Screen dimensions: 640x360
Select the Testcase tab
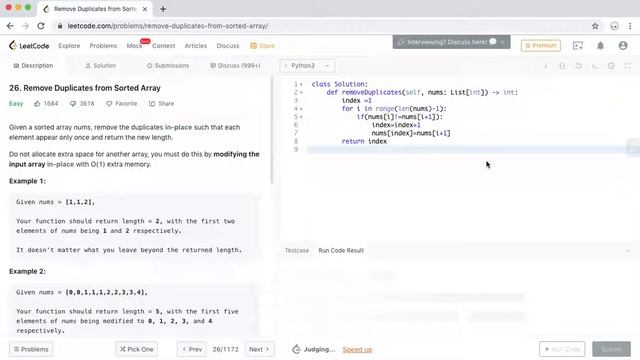click(x=297, y=251)
